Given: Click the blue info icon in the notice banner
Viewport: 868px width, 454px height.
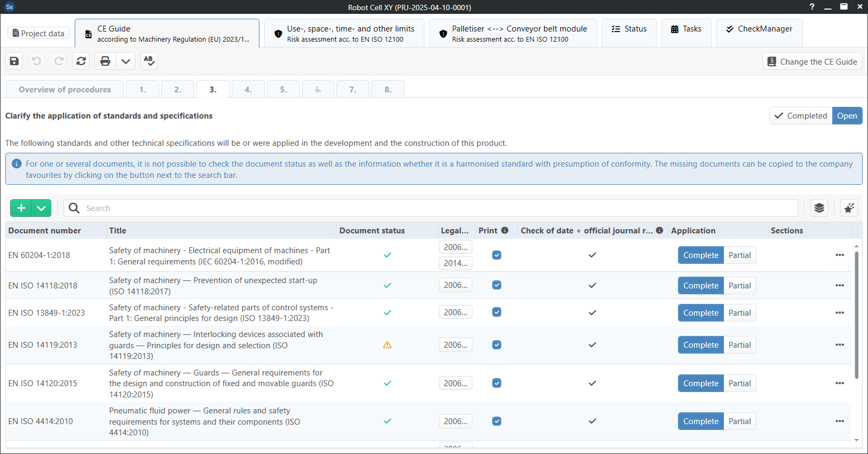Looking at the screenshot, I should tap(17, 164).
